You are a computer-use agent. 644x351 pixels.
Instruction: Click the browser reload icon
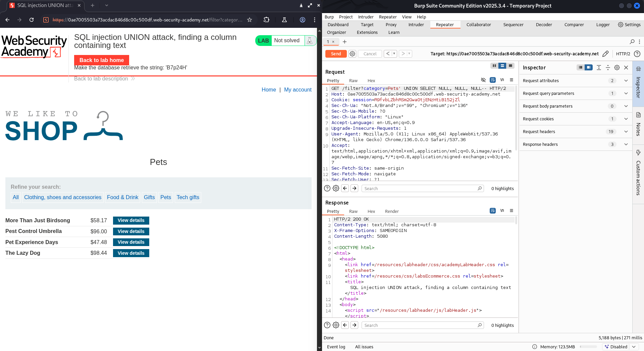[32, 20]
